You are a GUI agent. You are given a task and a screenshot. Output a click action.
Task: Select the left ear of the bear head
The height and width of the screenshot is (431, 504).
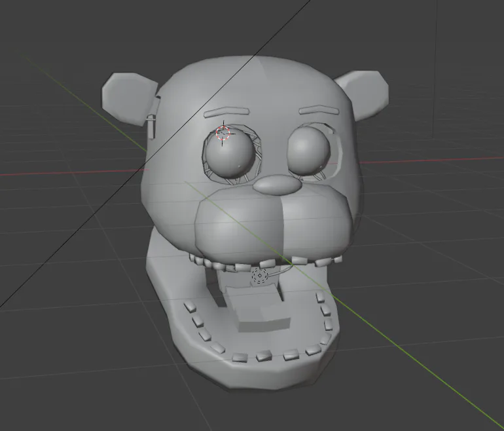pos(130,99)
